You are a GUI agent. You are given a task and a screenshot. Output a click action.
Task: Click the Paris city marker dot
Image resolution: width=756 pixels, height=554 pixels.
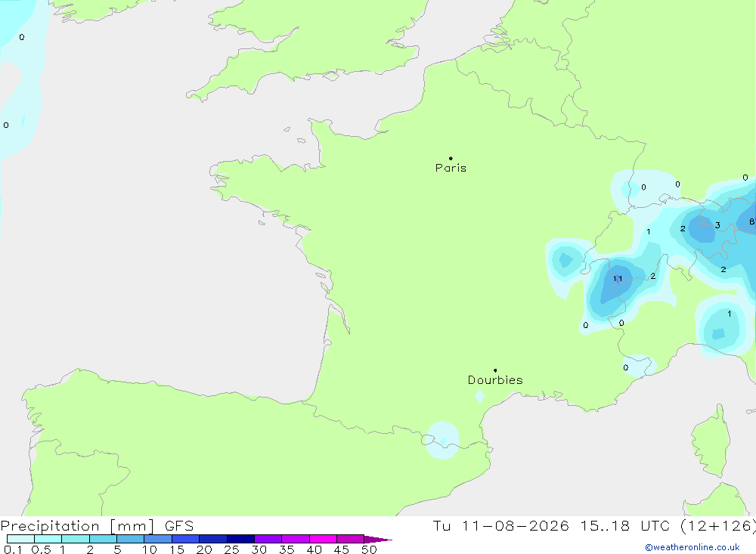[x=451, y=158]
